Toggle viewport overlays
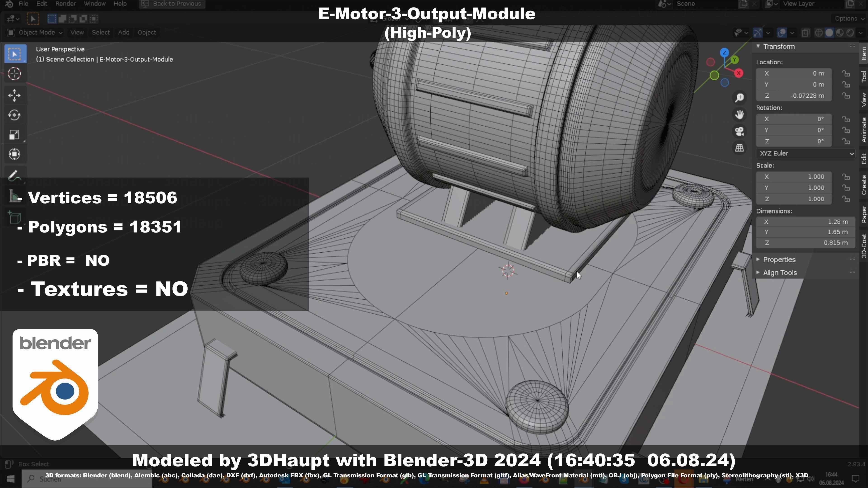Screen dimensions: 868x488 coord(782,33)
